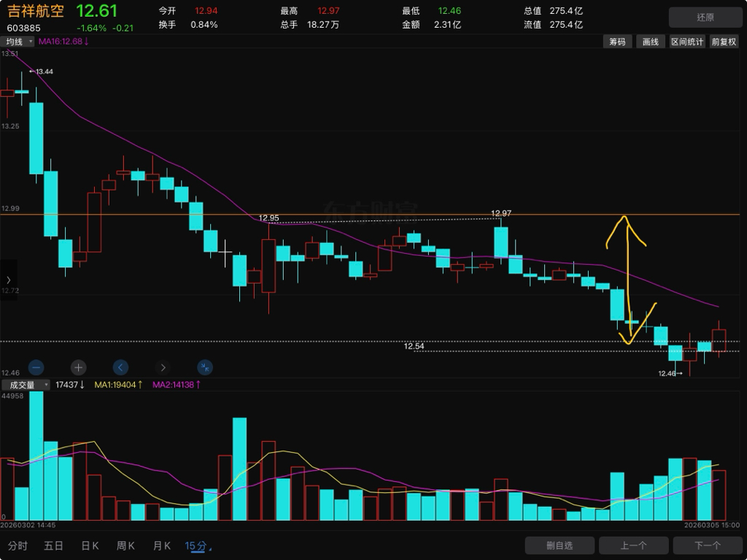
Task: Click the 12.99 price axis label
Action: tap(10, 208)
